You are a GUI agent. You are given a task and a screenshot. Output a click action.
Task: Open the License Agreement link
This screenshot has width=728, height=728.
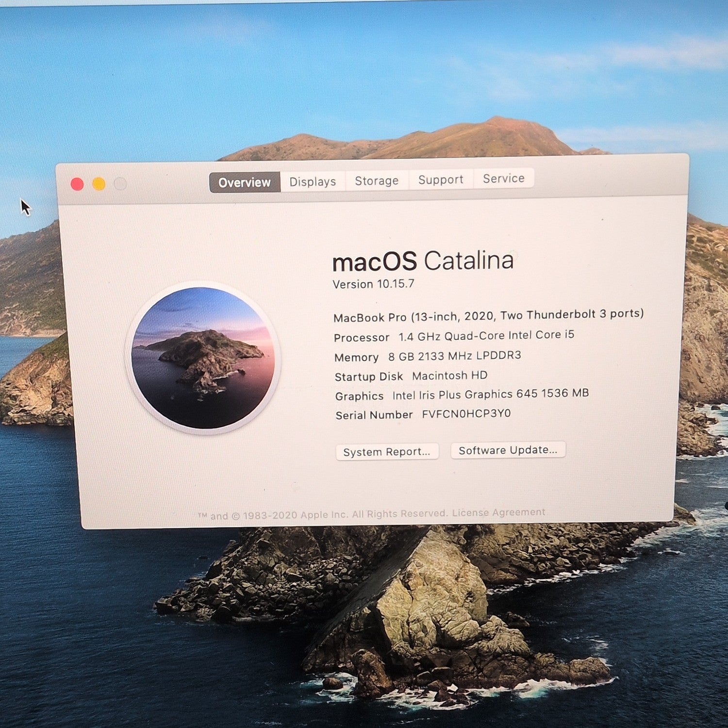(498, 513)
